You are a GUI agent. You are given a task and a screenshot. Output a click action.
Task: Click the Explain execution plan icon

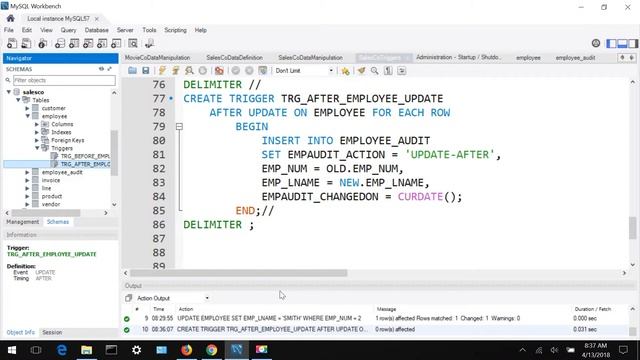(189, 71)
